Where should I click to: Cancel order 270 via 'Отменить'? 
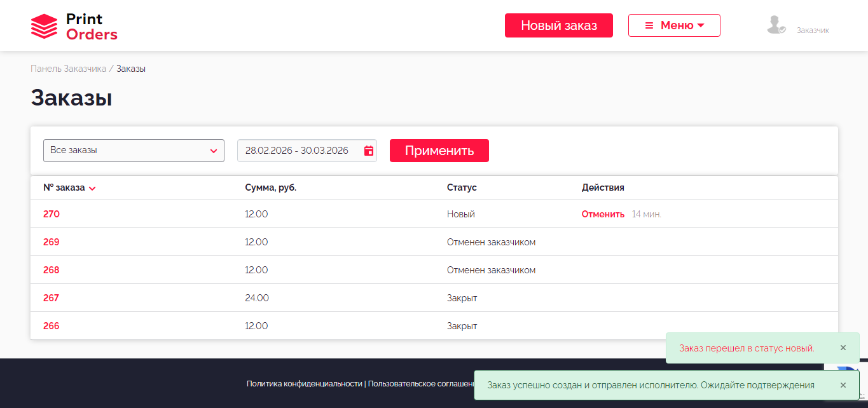(x=603, y=214)
